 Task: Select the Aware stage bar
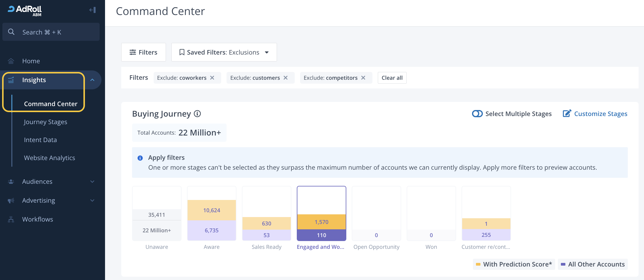coord(212,220)
